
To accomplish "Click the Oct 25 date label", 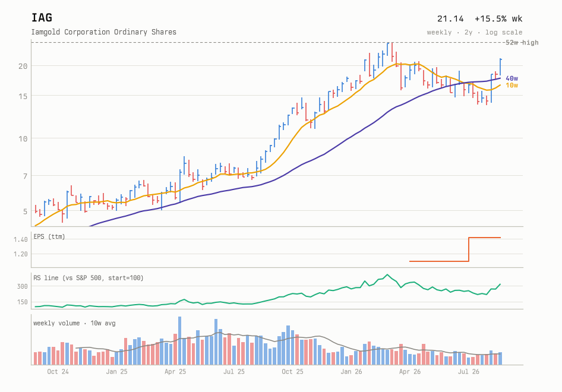I will [292, 372].
